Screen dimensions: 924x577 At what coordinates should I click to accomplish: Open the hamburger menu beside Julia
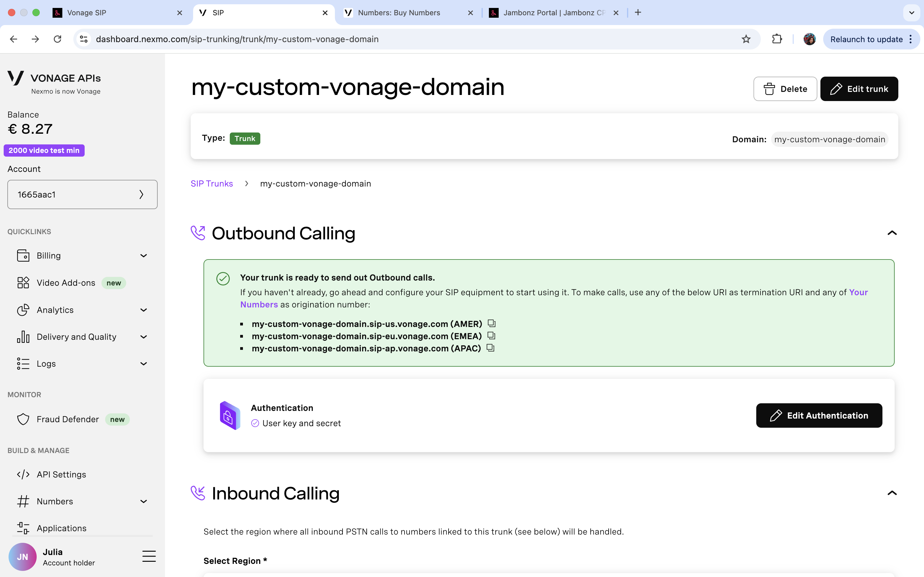(x=149, y=556)
